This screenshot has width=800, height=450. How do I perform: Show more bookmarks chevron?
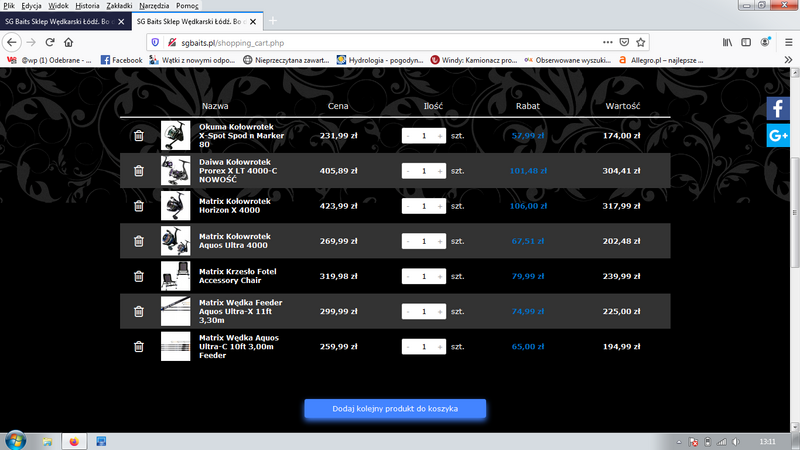(x=788, y=60)
